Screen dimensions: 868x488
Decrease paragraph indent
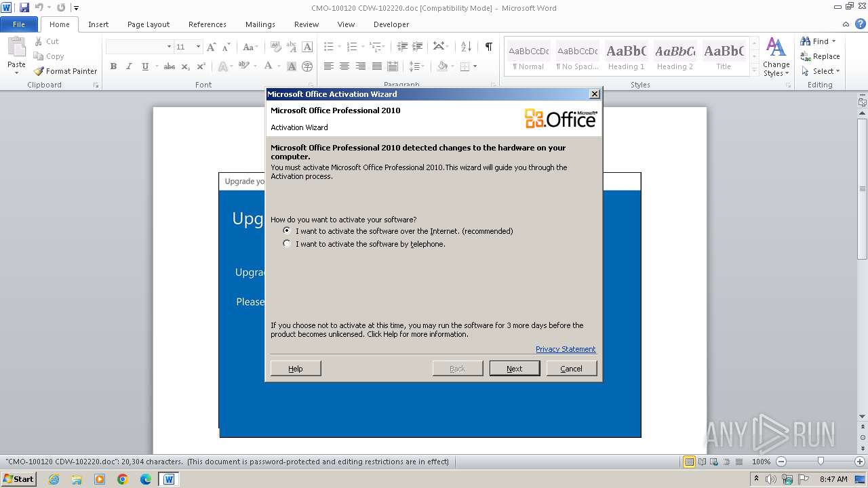point(402,47)
